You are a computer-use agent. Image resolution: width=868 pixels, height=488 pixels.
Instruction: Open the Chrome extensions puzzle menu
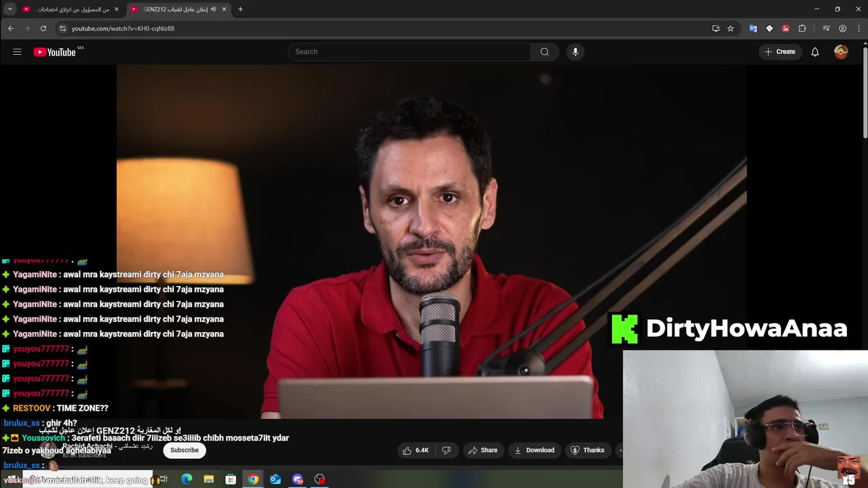pyautogui.click(x=802, y=28)
